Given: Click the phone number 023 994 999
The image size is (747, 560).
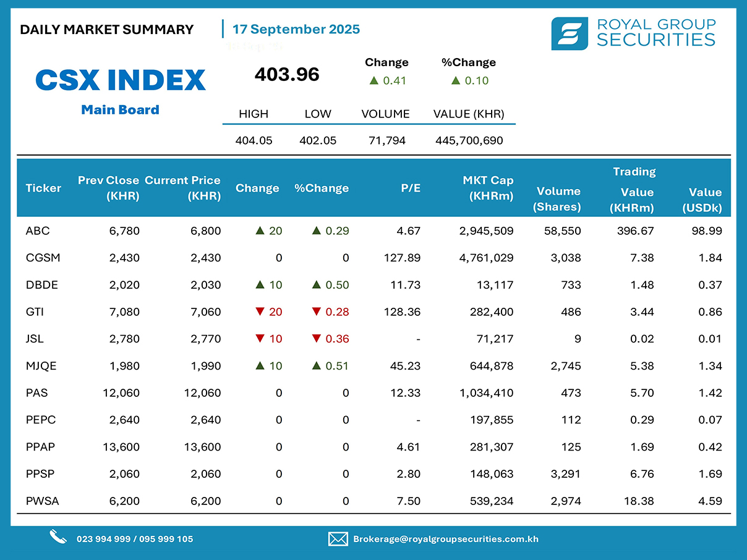Looking at the screenshot, I should (x=103, y=539).
